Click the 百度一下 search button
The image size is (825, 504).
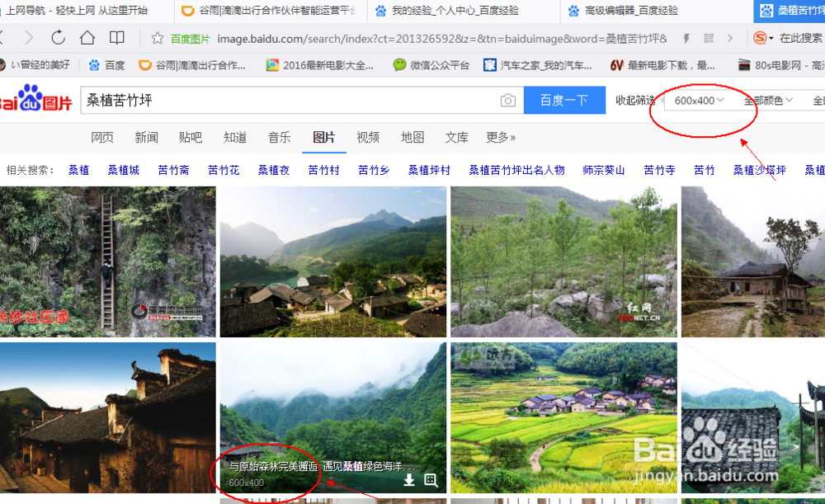(x=564, y=99)
